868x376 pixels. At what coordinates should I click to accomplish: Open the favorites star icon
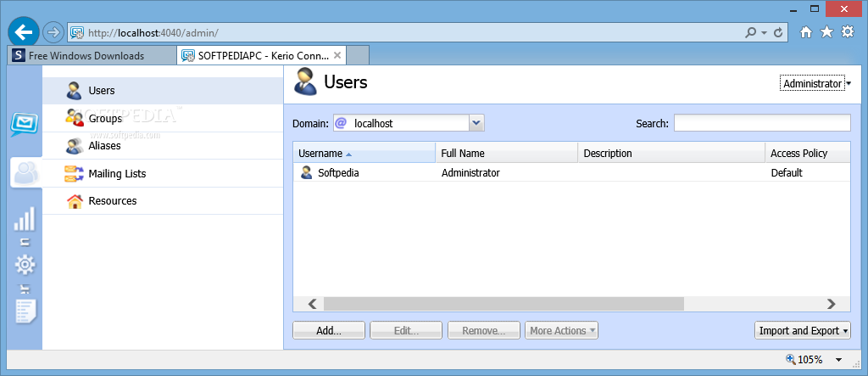826,32
